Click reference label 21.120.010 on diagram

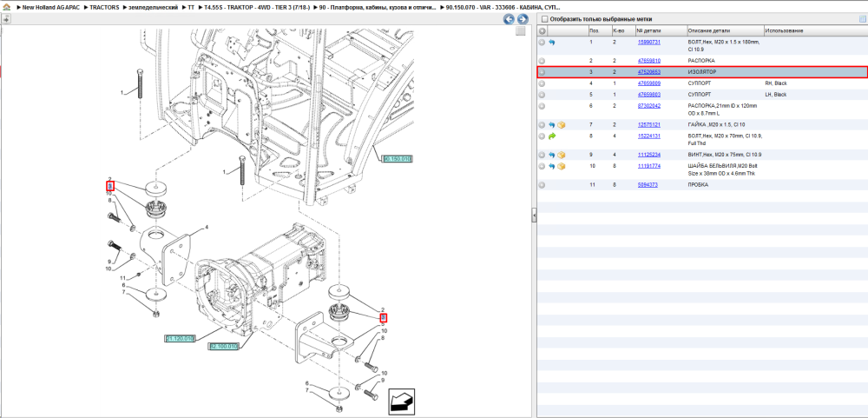(180, 338)
